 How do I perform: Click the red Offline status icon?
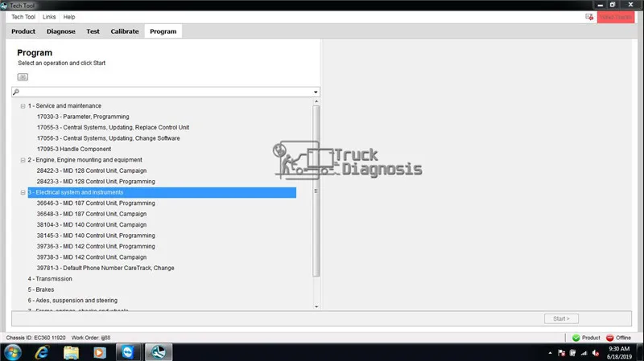point(610,338)
